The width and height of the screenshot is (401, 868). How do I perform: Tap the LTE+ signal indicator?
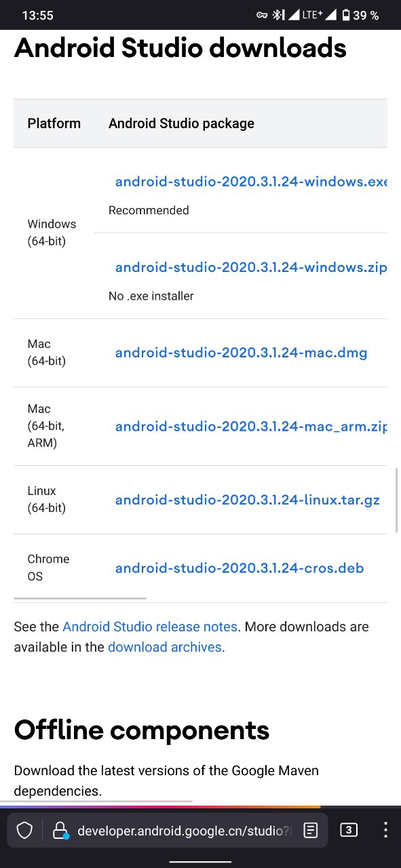click(x=313, y=14)
